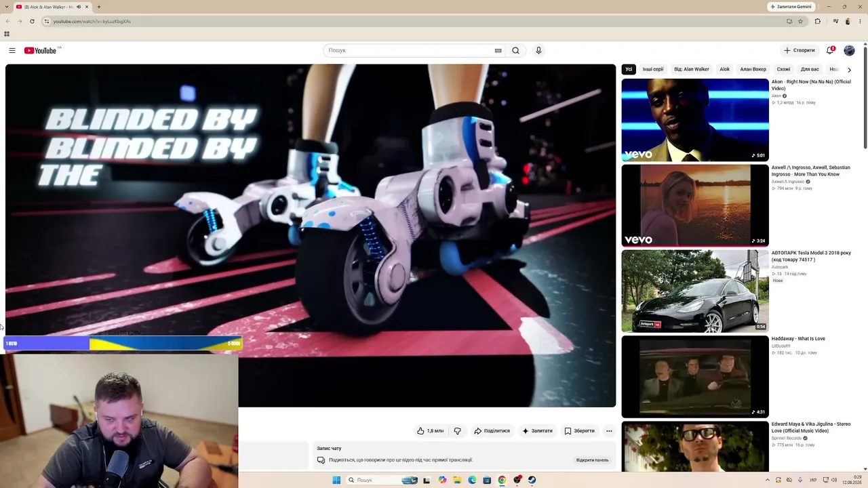Save the video with 'Зберегти'
The image size is (868, 488).
(579, 430)
